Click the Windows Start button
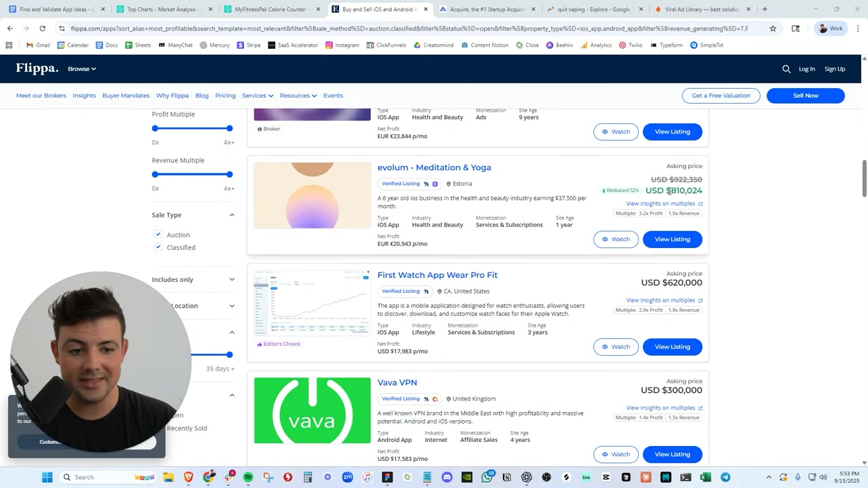The width and height of the screenshot is (868, 488). (47, 477)
